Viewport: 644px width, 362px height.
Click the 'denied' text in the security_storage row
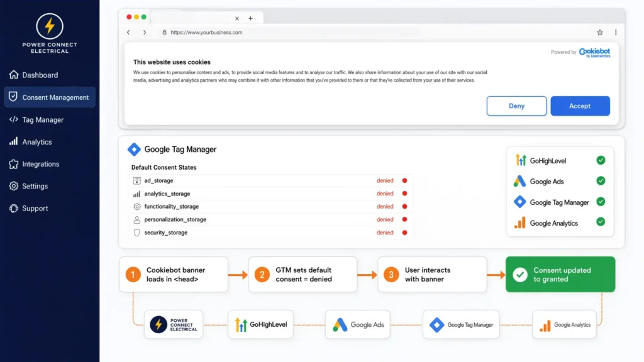tap(385, 233)
